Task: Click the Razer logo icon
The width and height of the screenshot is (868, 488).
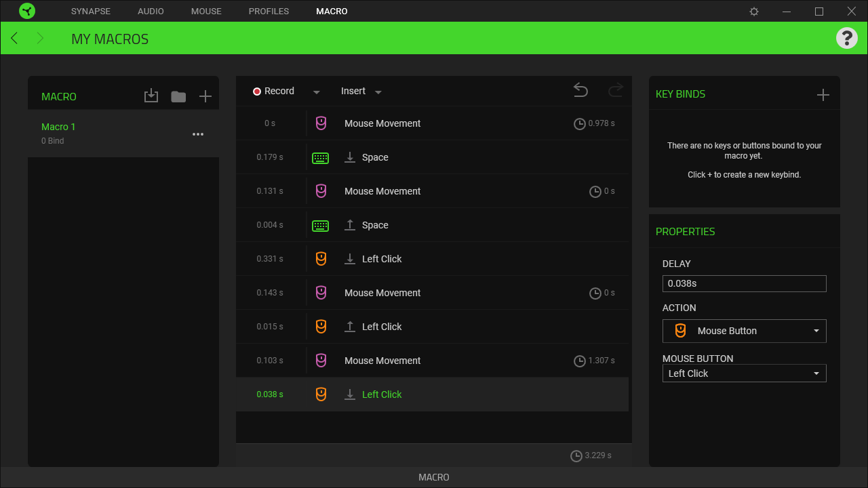Action: (x=27, y=11)
